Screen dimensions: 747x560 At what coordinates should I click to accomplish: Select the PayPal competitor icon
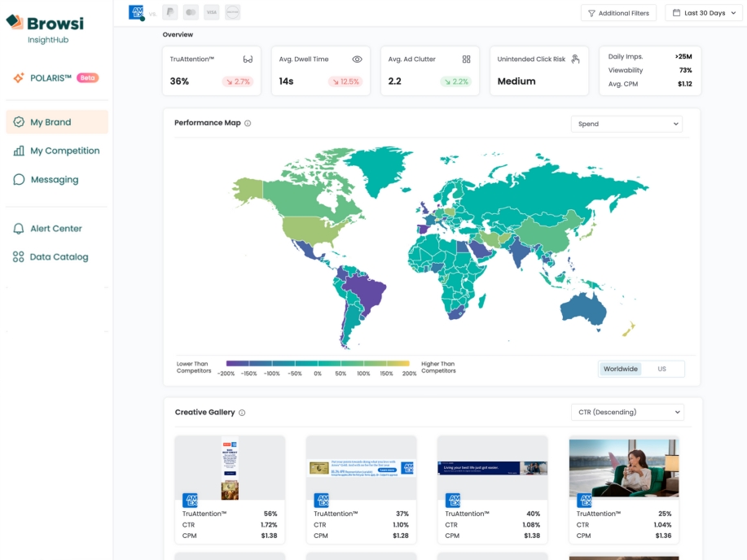point(169,12)
